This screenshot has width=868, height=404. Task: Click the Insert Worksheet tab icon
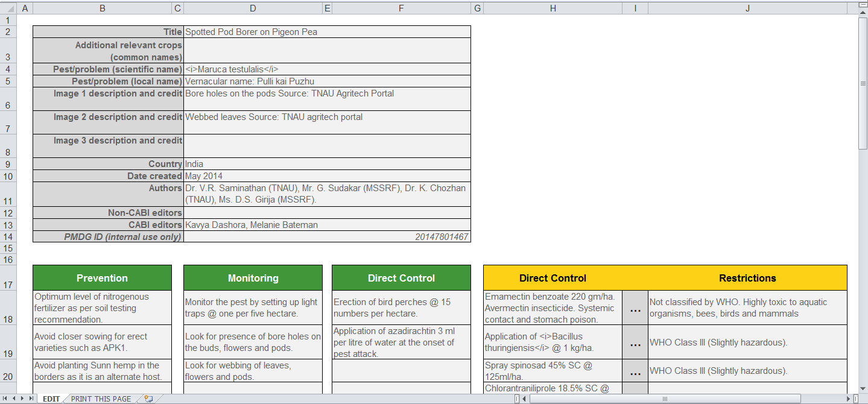(x=148, y=399)
